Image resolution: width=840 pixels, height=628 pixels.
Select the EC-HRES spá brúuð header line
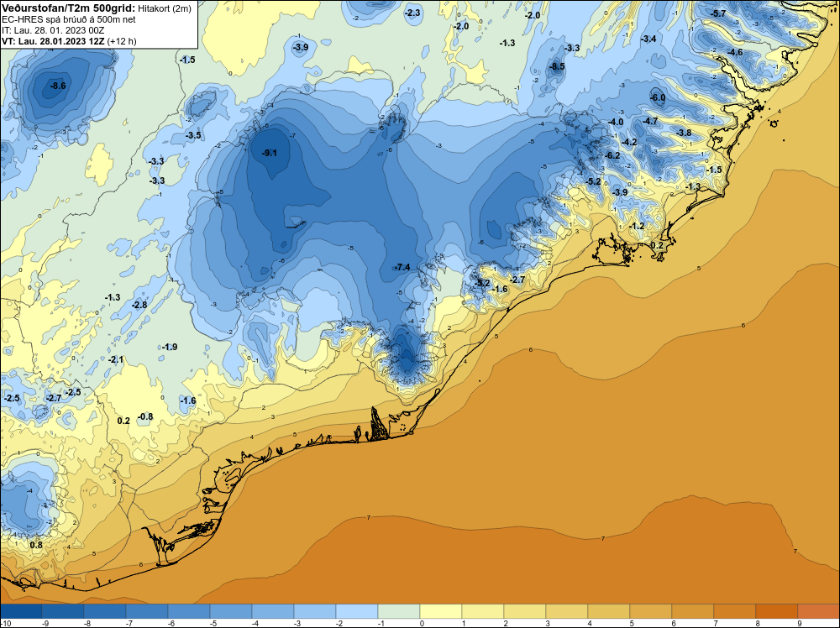[69, 20]
